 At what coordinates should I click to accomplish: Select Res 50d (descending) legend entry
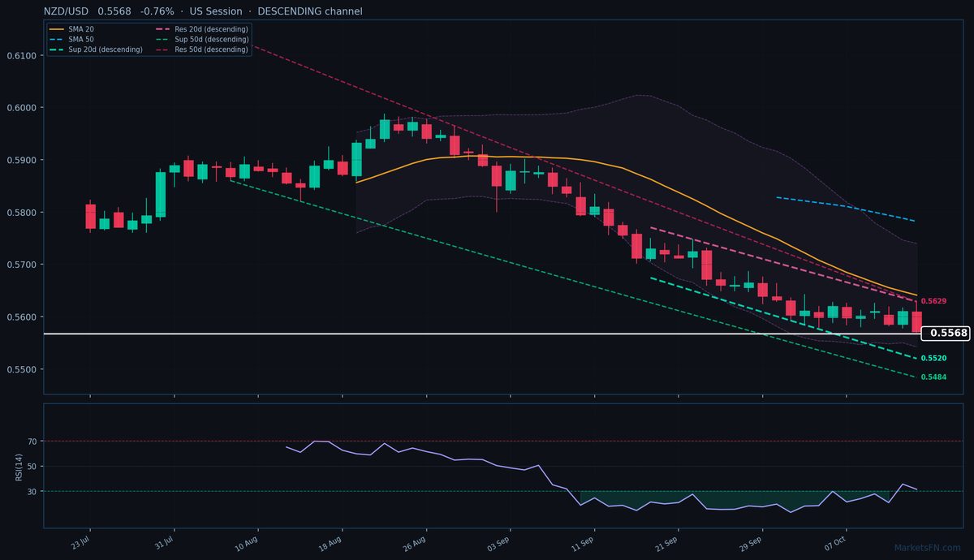[201, 50]
